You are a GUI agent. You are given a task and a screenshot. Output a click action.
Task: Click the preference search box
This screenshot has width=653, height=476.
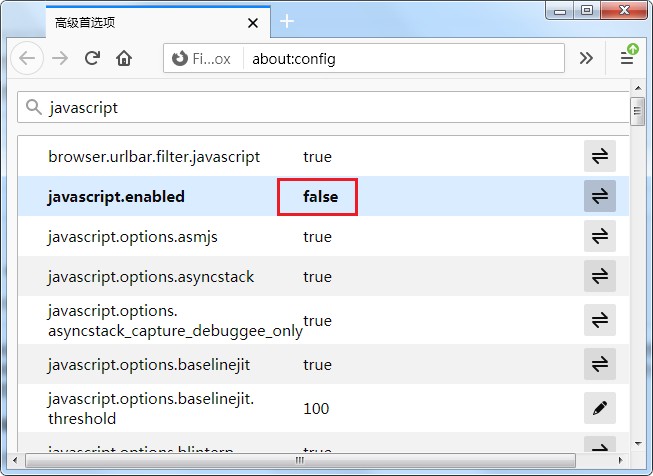coord(330,107)
